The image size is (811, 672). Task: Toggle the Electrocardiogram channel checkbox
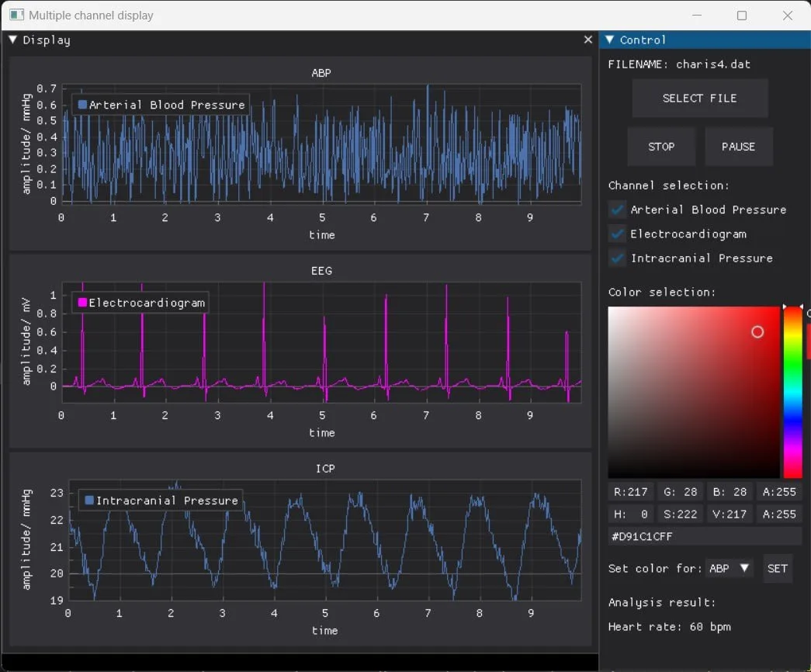617,234
